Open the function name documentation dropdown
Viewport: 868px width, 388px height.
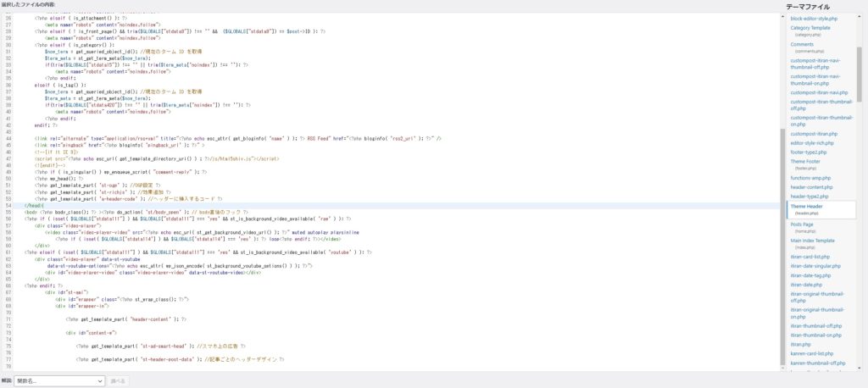point(58,381)
